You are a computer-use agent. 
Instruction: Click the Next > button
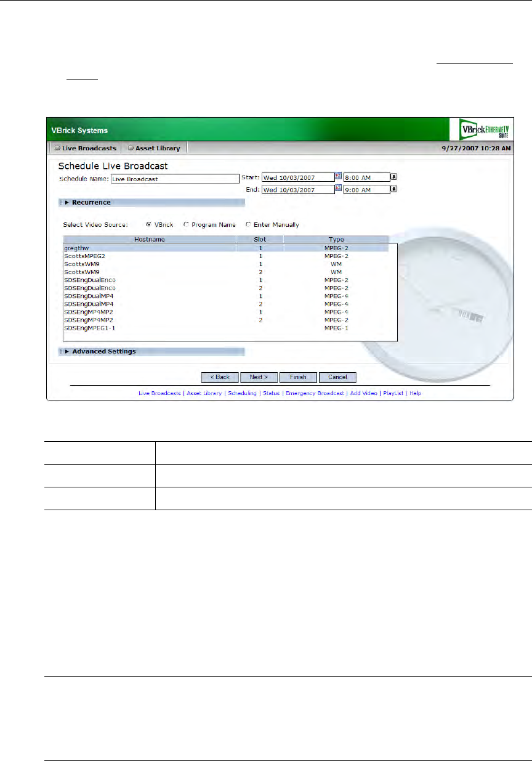(259, 377)
